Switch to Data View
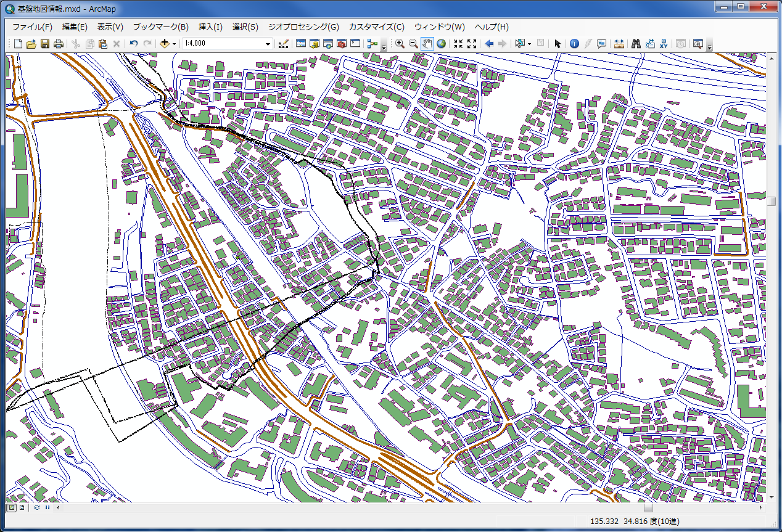The image size is (782, 532). coord(12,507)
